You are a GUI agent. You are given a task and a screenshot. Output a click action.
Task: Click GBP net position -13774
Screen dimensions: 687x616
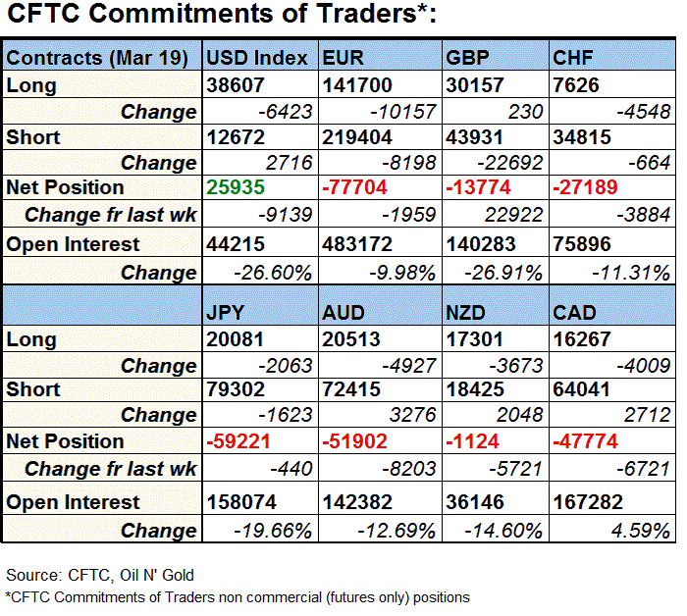(476, 186)
